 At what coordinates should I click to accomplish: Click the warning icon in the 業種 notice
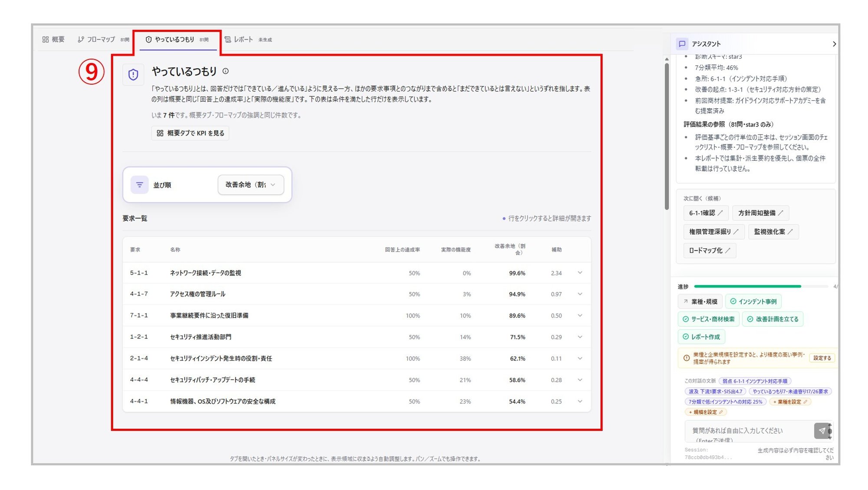(x=687, y=358)
